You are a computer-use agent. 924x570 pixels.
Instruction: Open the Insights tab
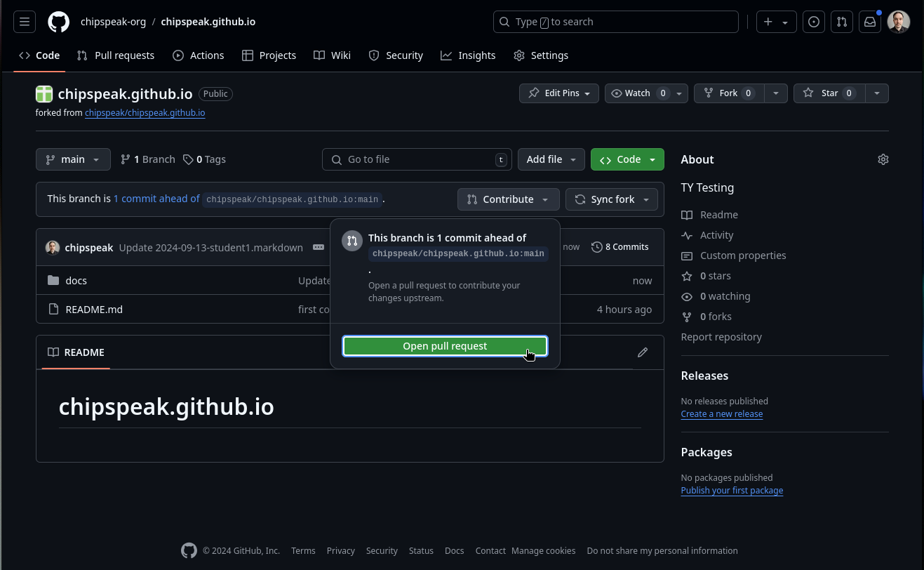[468, 55]
